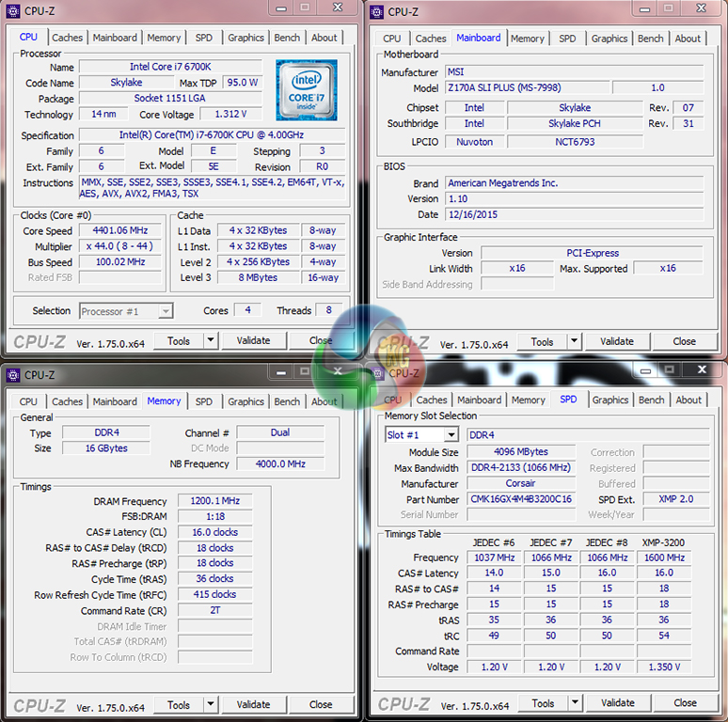Image resolution: width=728 pixels, height=722 pixels.
Task: Click Multiplier value x 44.0 (8 - 44)
Action: [120, 246]
